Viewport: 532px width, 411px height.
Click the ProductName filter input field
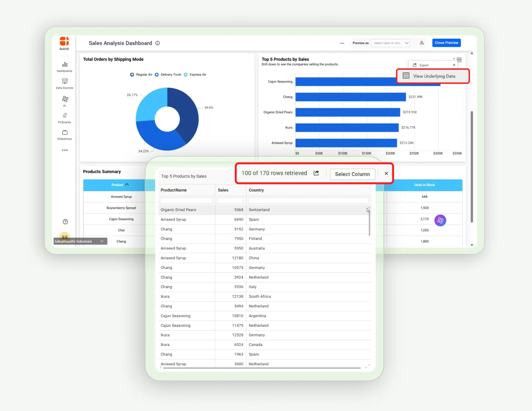(x=186, y=200)
